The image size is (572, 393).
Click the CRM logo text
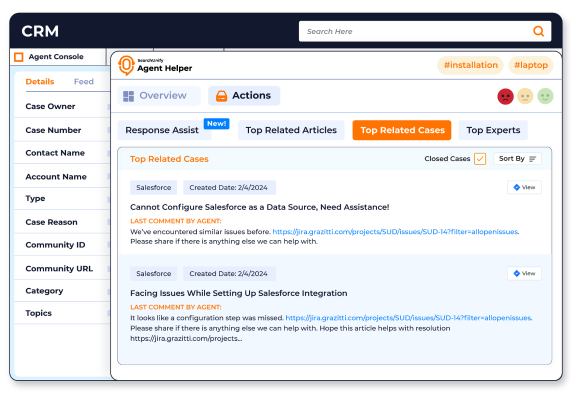click(x=40, y=31)
